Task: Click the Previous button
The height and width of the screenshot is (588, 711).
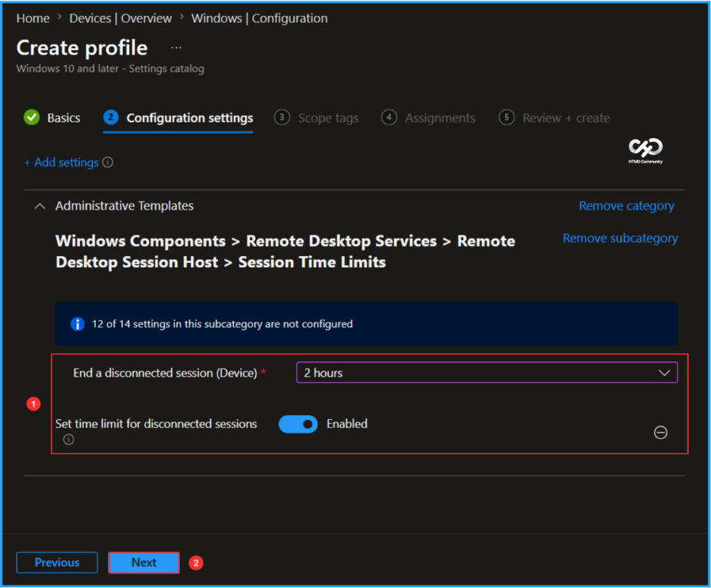Action: (x=57, y=562)
